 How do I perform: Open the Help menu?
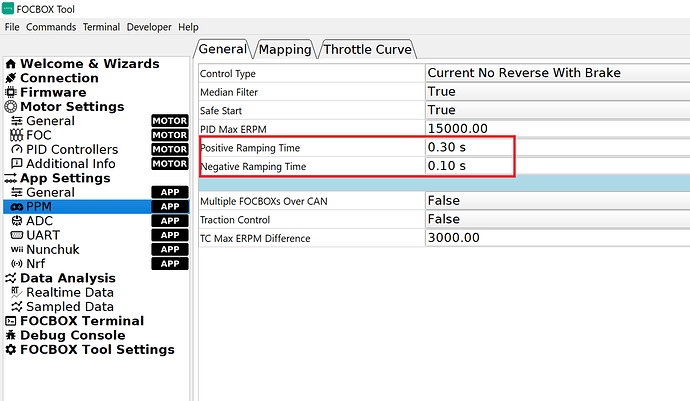[x=188, y=27]
